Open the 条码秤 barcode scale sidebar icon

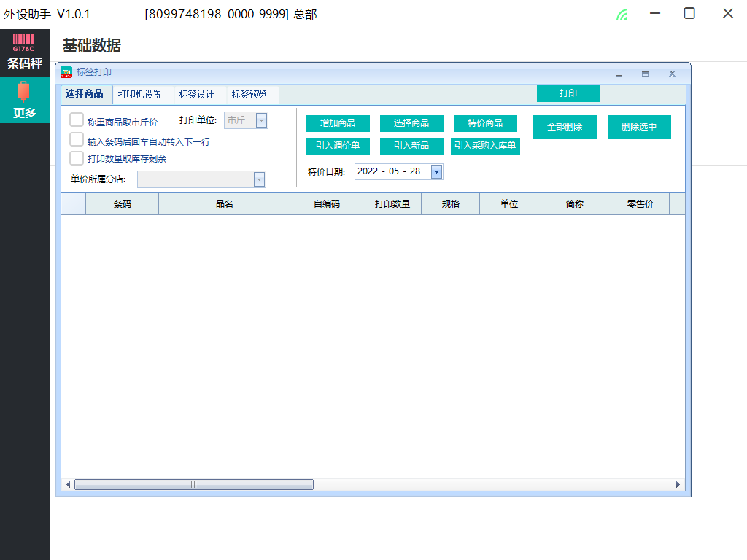[24, 51]
